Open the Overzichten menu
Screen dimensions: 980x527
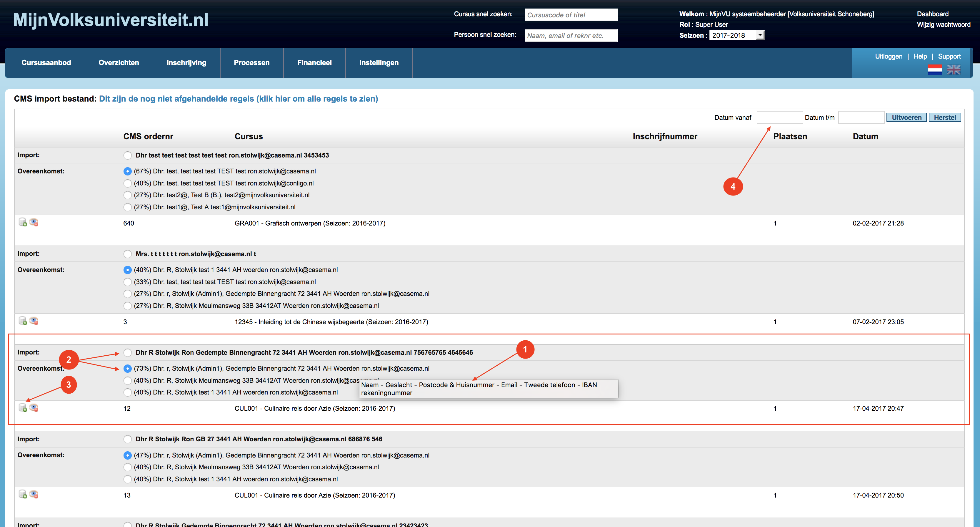point(119,63)
